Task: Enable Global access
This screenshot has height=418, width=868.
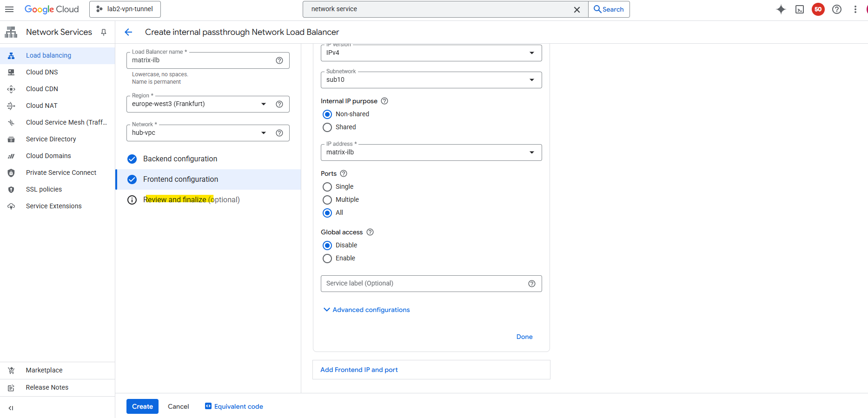Action: click(327, 259)
